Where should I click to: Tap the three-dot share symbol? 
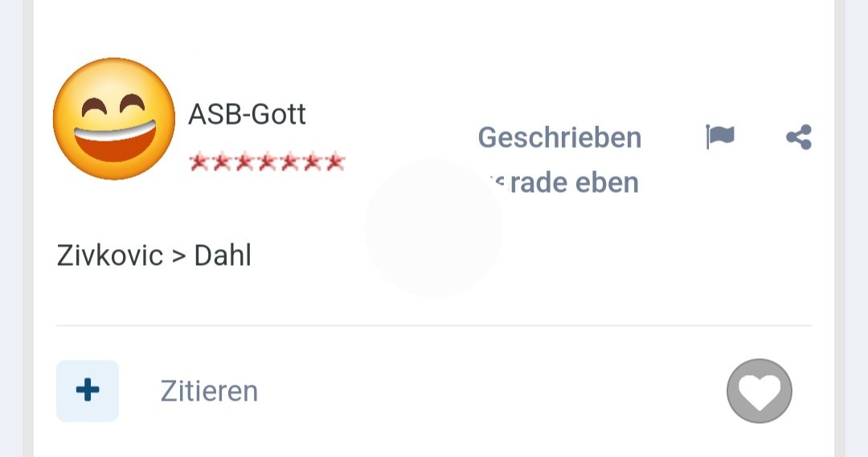pos(799,137)
